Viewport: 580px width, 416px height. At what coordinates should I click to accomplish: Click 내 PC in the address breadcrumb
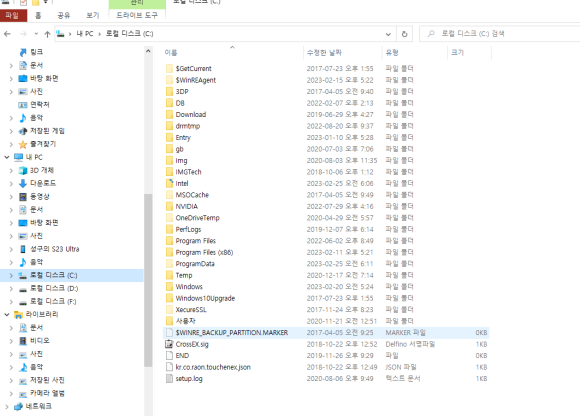(x=85, y=34)
